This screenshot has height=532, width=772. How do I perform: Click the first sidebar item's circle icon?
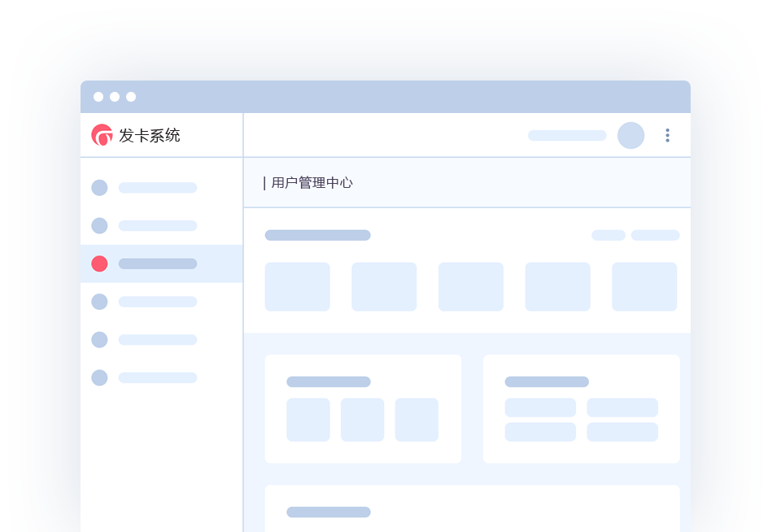(x=99, y=188)
